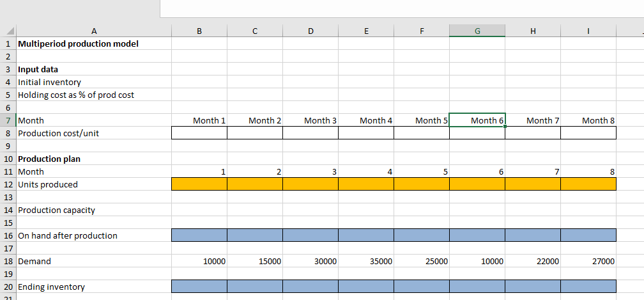Click the 'Month 5' cell
Image resolution: width=644 pixels, height=300 pixels.
coord(422,120)
